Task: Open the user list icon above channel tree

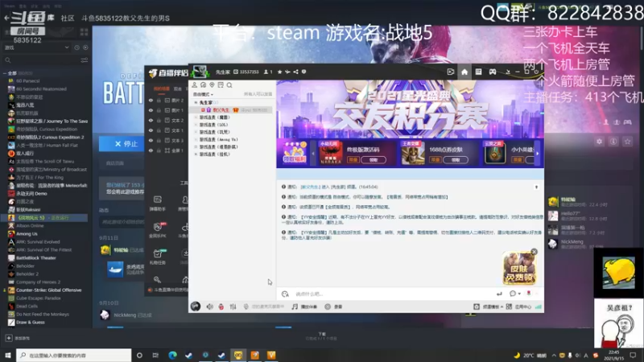Action: tap(195, 85)
